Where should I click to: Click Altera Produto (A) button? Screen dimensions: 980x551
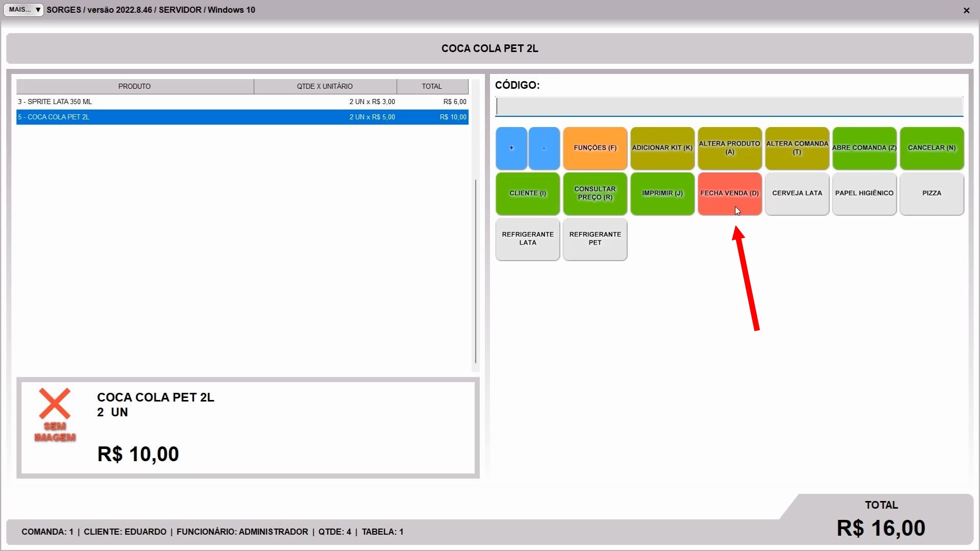[x=729, y=148]
